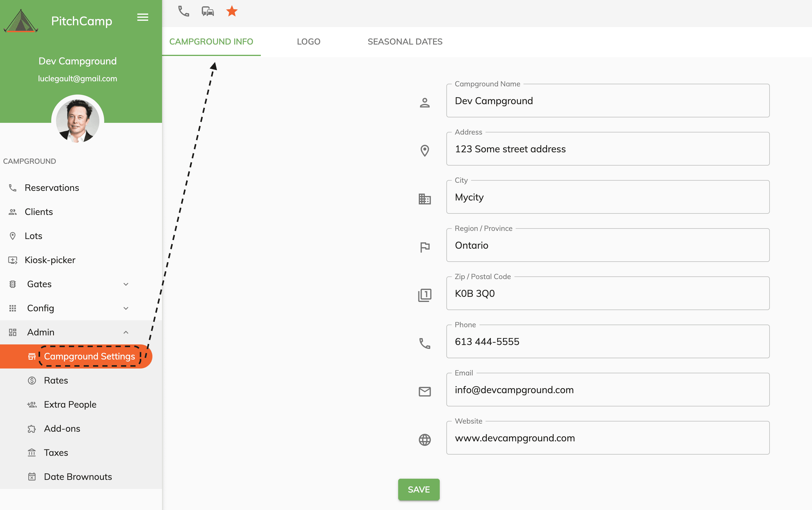Select Campground Settings in the Admin menu

(76, 356)
